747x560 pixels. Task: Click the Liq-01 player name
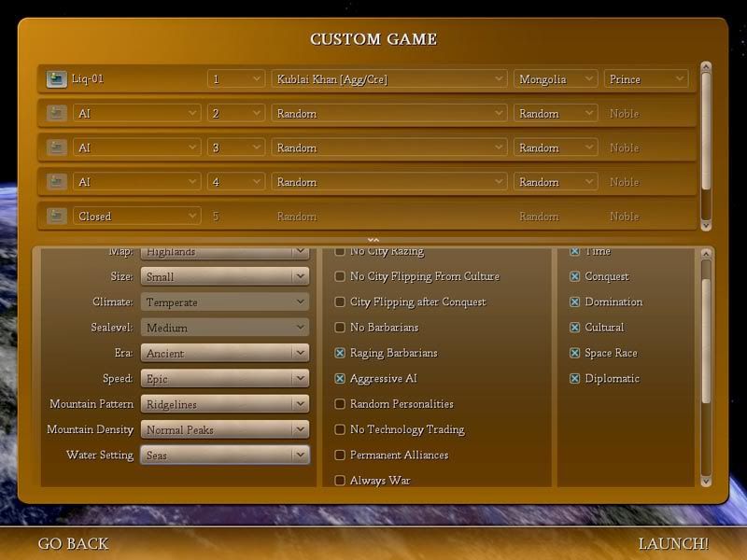click(x=88, y=78)
